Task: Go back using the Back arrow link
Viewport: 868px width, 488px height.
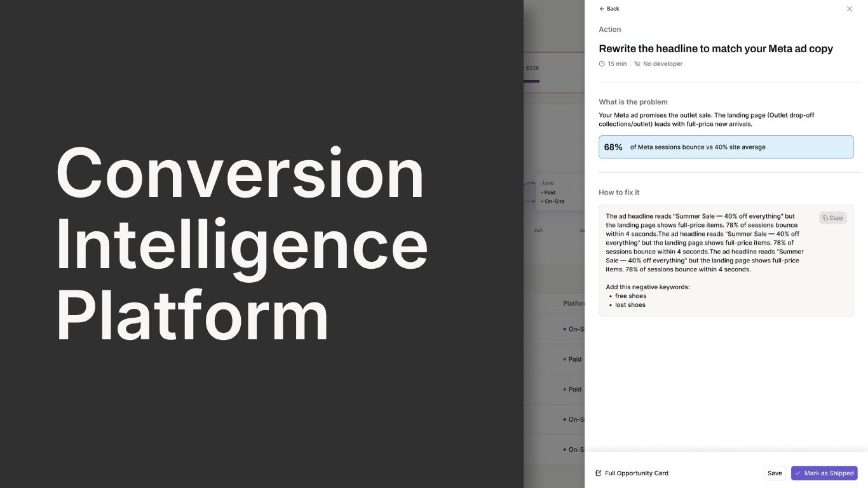Action: [x=609, y=9]
